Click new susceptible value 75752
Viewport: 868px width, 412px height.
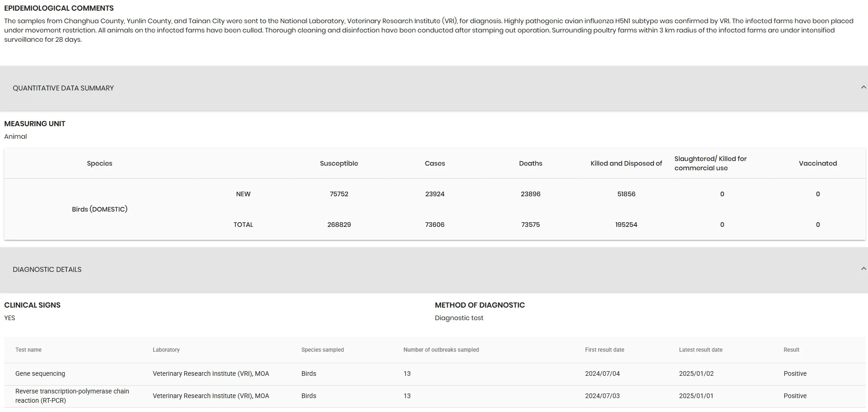click(x=339, y=194)
